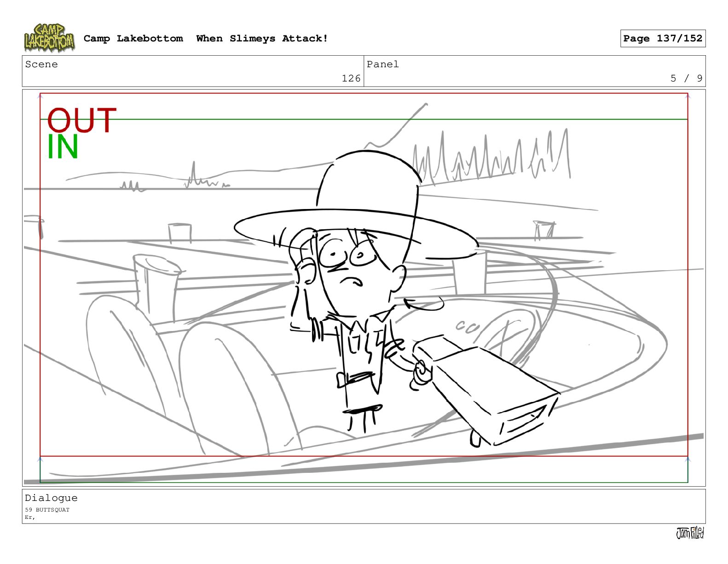The height and width of the screenshot is (564, 728).
Task: Click the 'Dialogue' heading
Action: point(51,498)
